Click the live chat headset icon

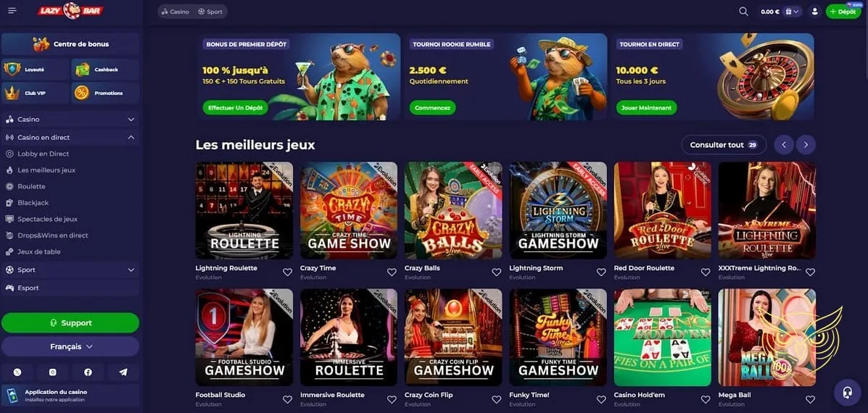(847, 393)
